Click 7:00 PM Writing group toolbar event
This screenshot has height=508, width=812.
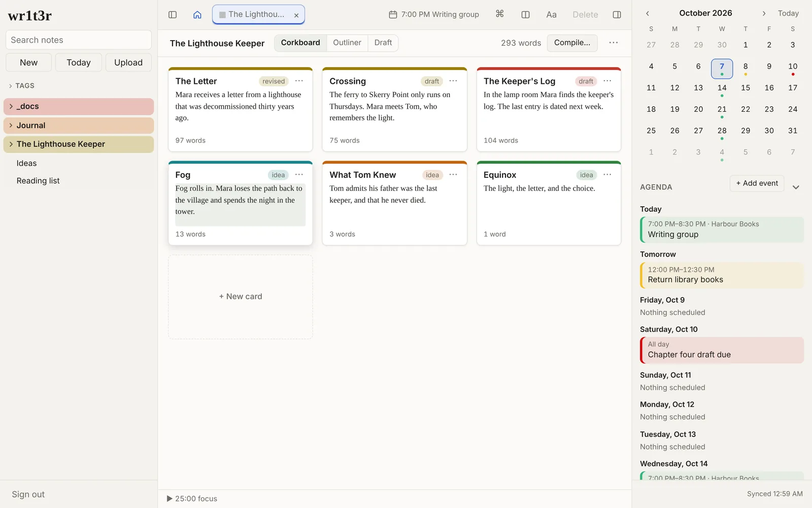434,15
